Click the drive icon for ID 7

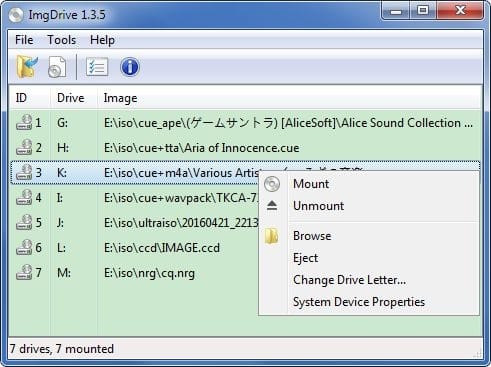point(24,272)
